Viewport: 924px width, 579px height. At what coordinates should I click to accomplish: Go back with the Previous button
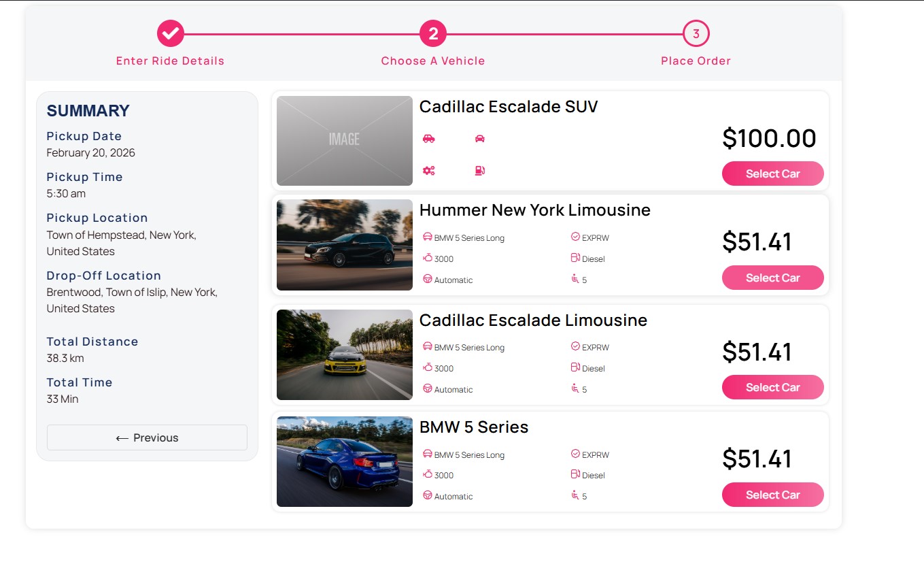(x=147, y=437)
